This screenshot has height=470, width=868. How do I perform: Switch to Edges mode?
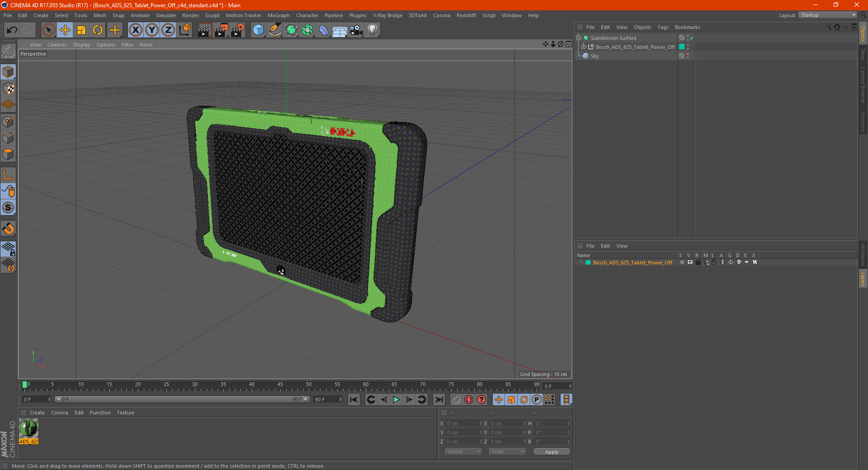click(x=8, y=138)
